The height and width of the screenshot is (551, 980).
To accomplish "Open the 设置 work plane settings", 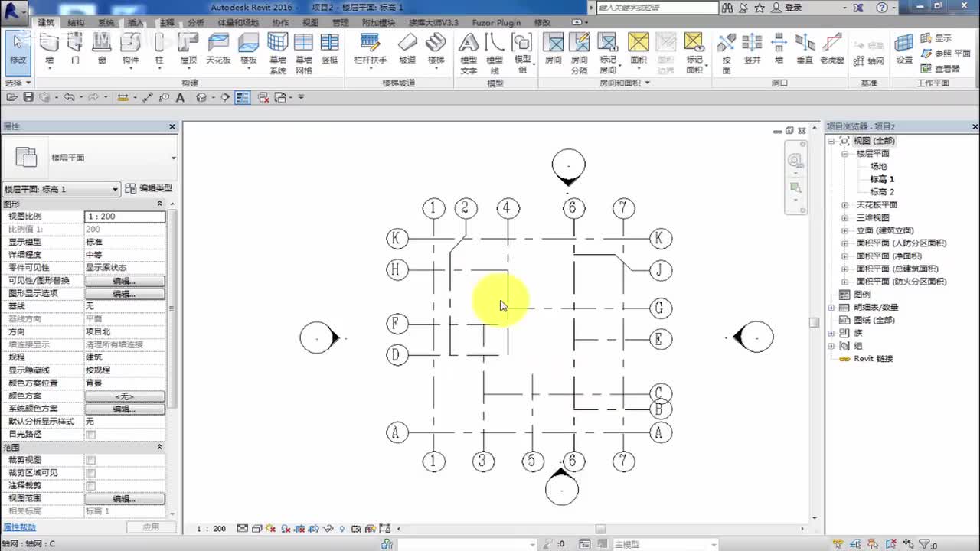I will [x=904, y=48].
